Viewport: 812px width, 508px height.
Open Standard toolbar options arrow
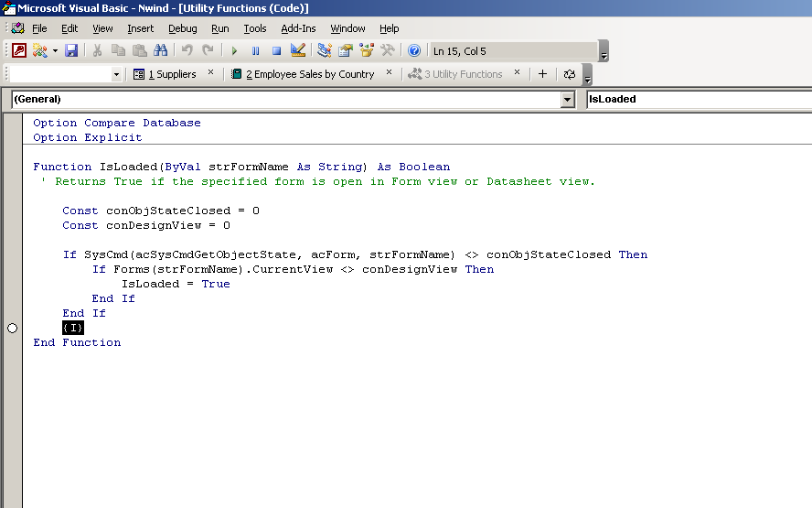pyautogui.click(x=604, y=51)
